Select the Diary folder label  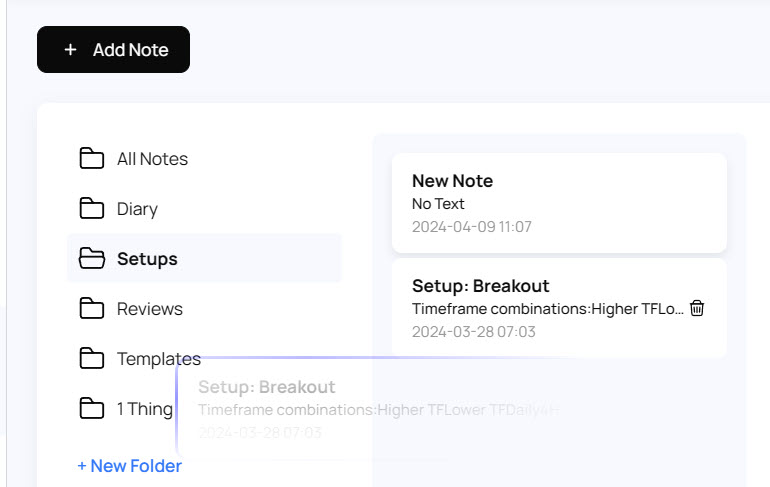(x=137, y=209)
